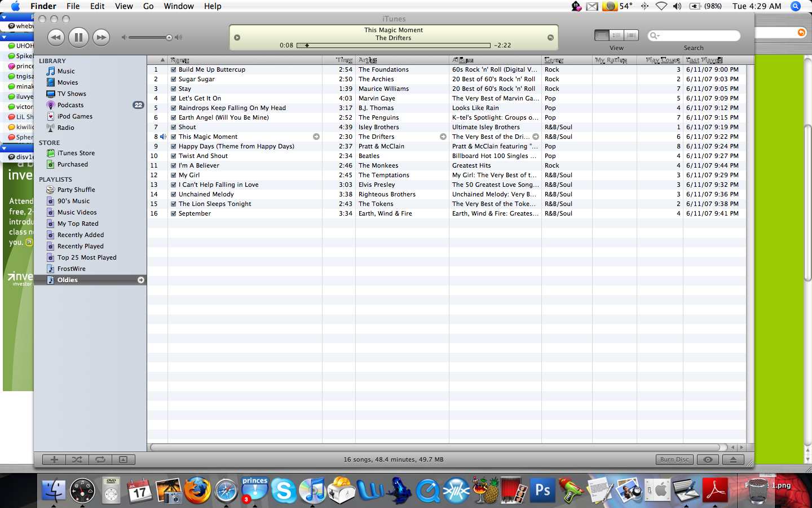The image size is (812, 508).
Task: Click the Burn Disc button
Action: [x=675, y=459]
